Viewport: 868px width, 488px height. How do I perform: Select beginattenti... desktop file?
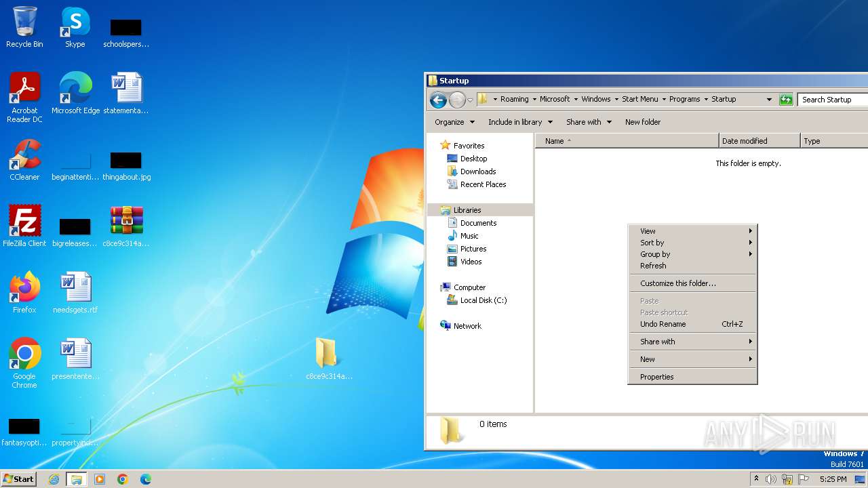click(75, 165)
